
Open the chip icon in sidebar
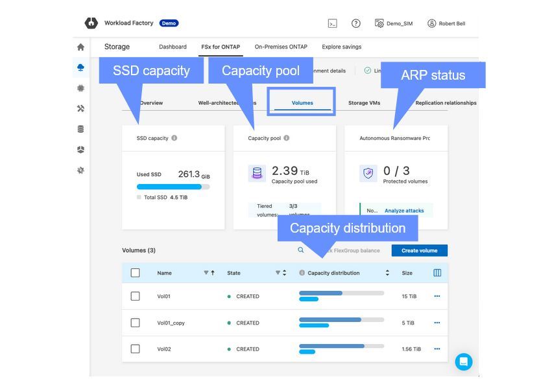coord(80,88)
